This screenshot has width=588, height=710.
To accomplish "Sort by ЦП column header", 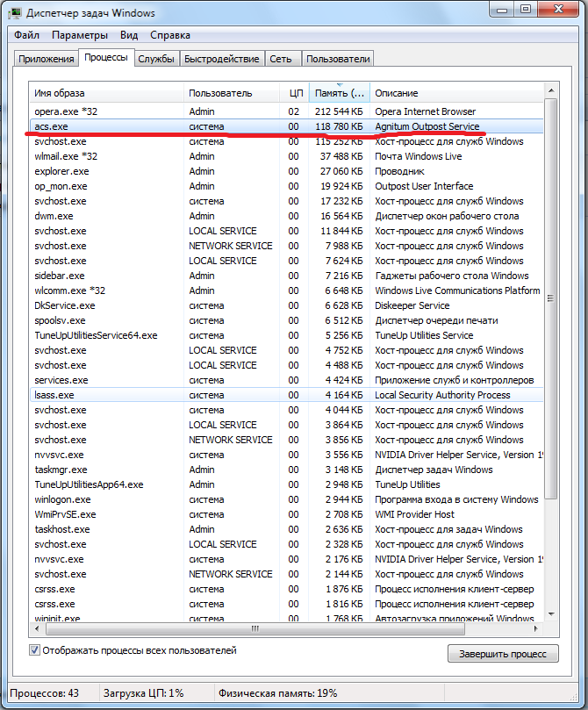I will (x=294, y=93).
